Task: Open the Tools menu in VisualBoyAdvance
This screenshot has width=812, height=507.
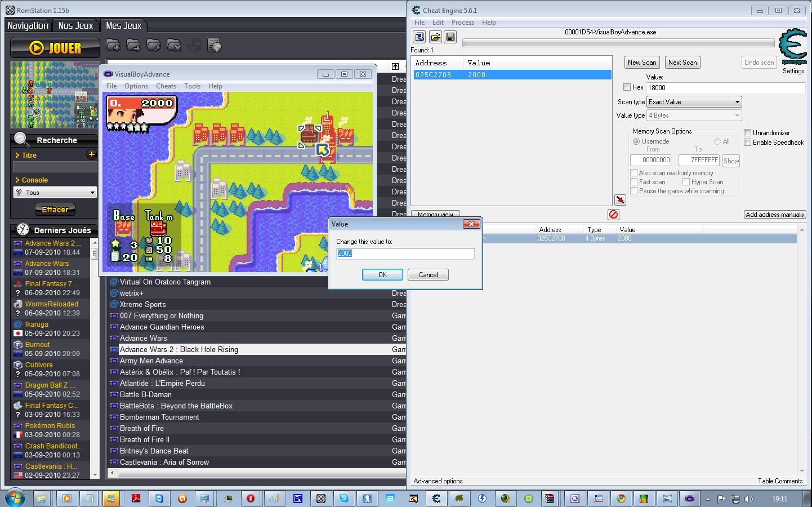Action: coord(192,86)
